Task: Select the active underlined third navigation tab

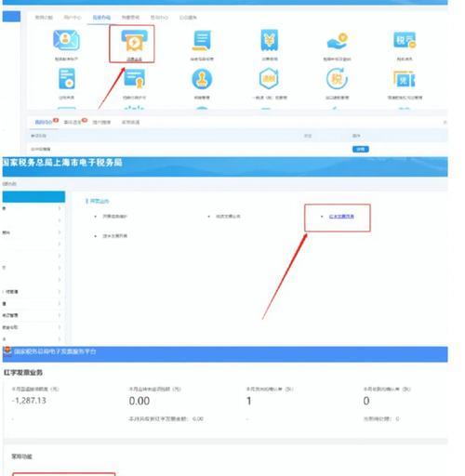Action: (101, 18)
